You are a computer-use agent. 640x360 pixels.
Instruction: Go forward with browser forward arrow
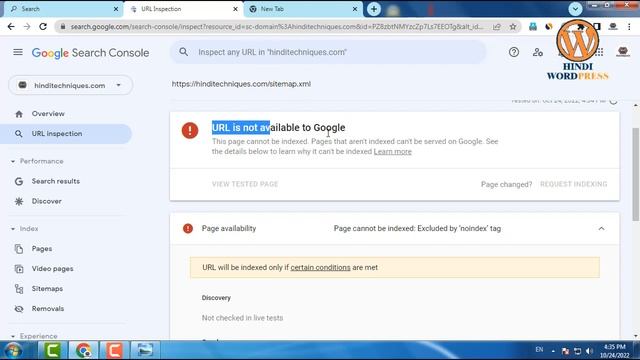point(27,27)
